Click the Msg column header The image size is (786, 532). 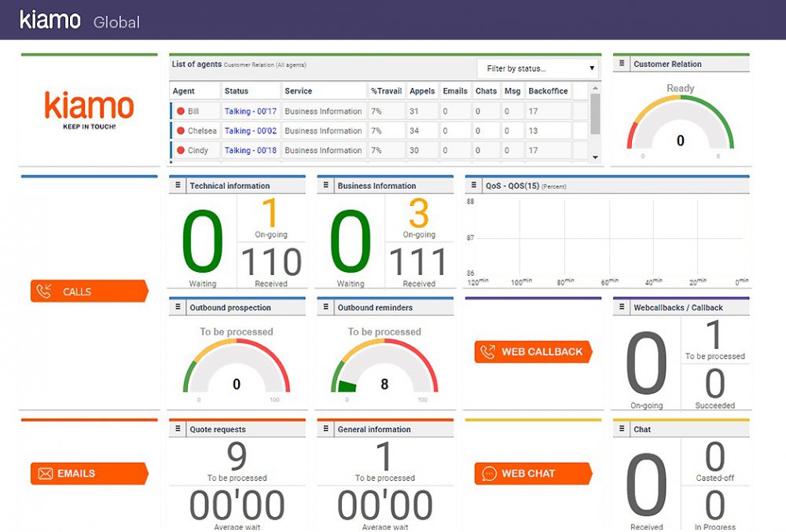[512, 91]
